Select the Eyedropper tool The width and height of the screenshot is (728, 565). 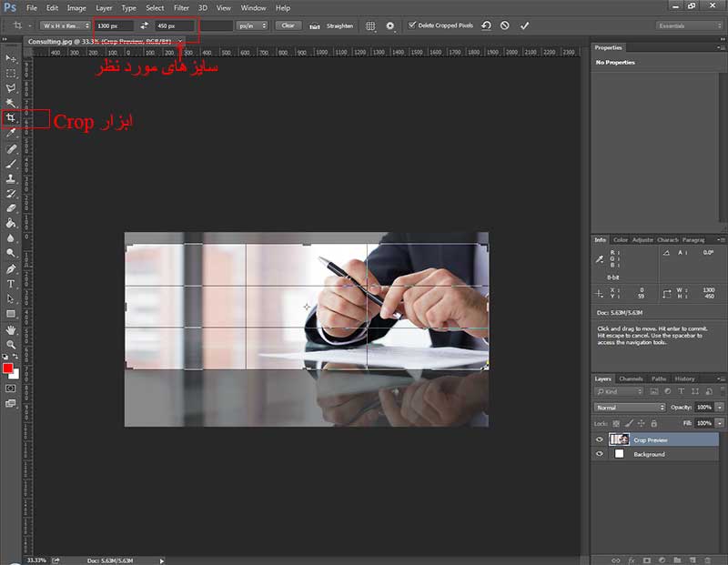pos(11,133)
